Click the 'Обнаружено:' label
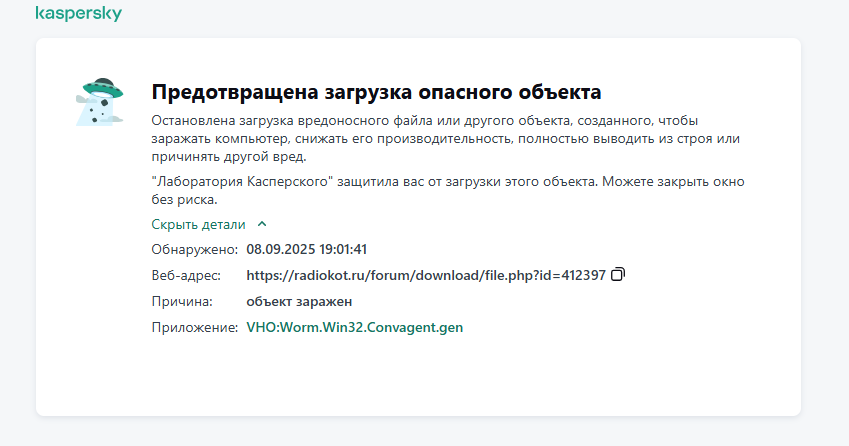Image resolution: width=849 pixels, height=446 pixels. 194,250
